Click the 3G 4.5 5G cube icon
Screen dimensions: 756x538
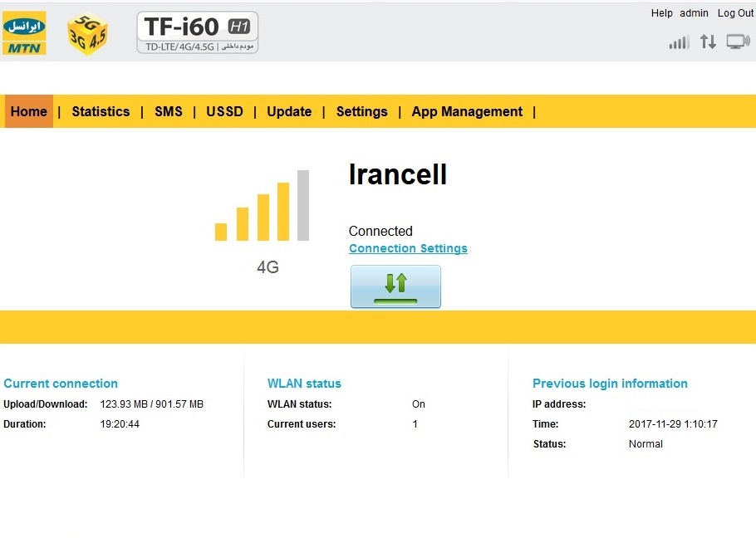(x=87, y=34)
